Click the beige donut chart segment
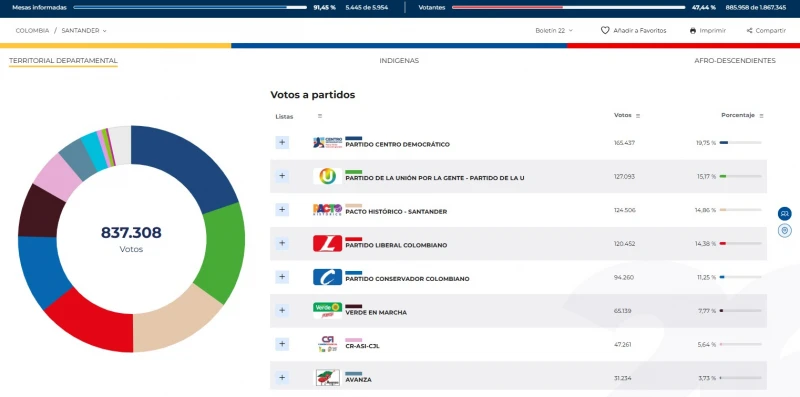 173,322
